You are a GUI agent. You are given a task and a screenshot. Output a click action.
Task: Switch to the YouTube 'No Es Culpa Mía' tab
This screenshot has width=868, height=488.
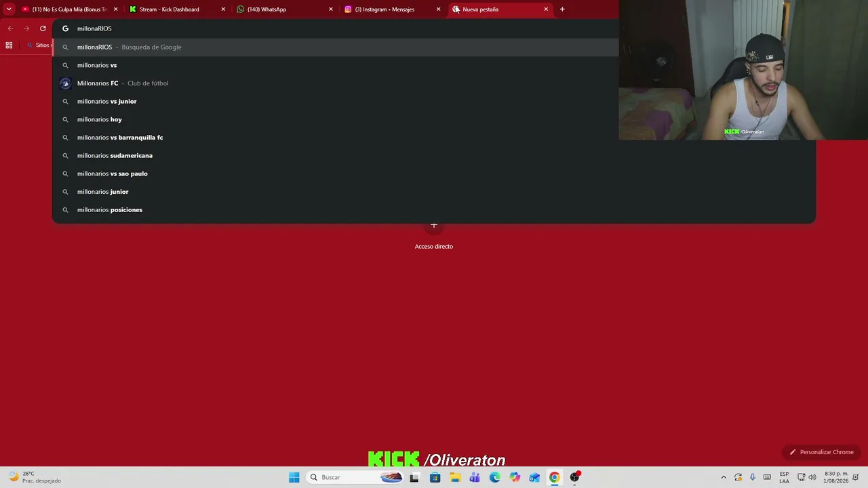(69, 9)
